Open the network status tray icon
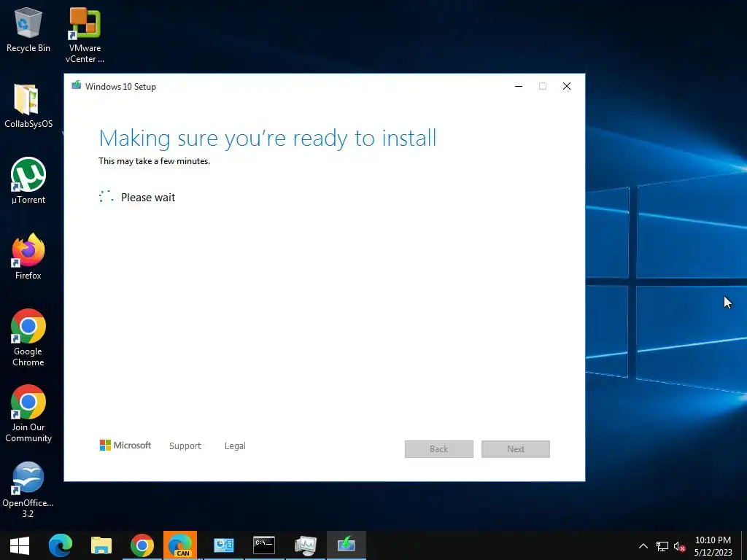The height and width of the screenshot is (560, 747). tap(662, 546)
